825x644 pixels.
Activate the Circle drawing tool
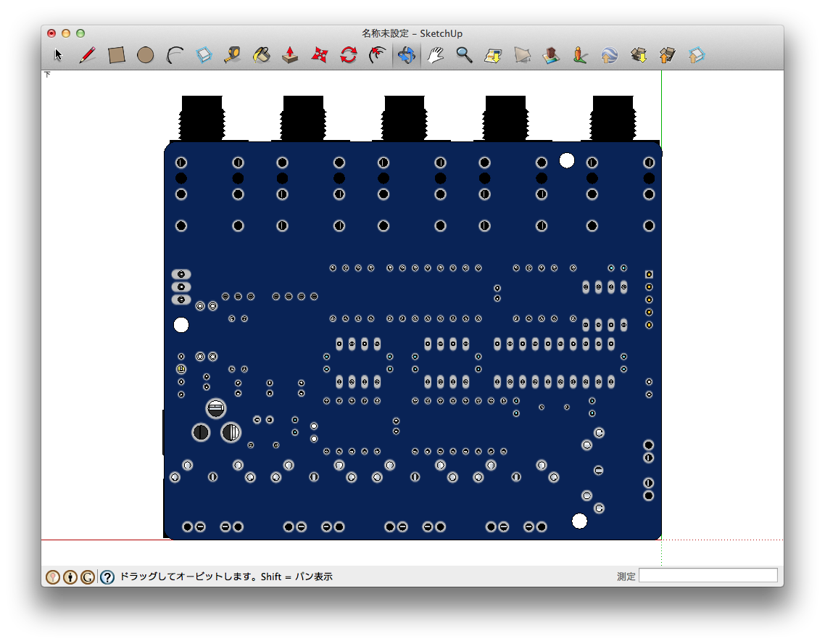[x=146, y=55]
